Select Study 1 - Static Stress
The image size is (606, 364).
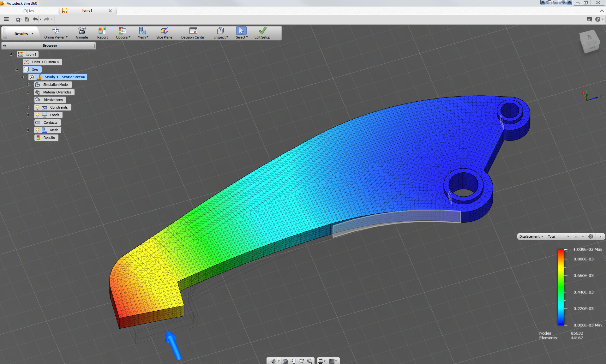click(65, 77)
